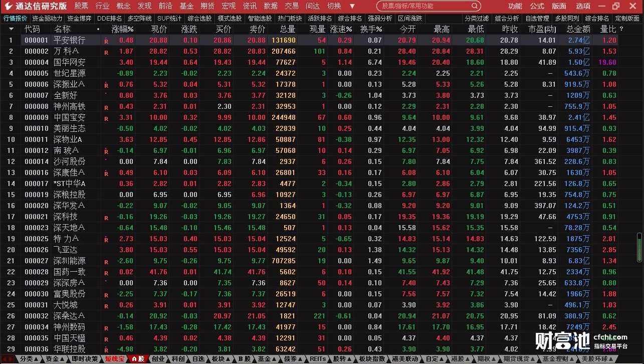Viewport: 644px width, 364px height.
Task: Sort by the 总量 column header
Action: pyautogui.click(x=287, y=29)
